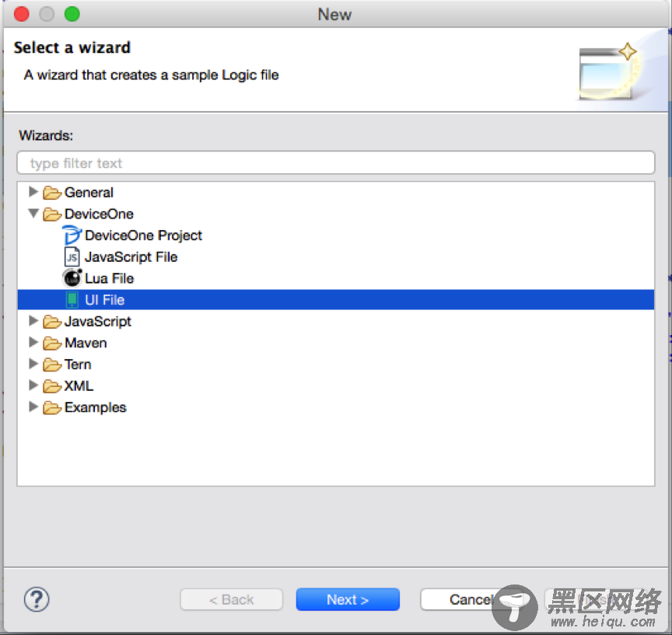Expand the JavaScript category
This screenshot has width=672, height=635.
(x=33, y=320)
